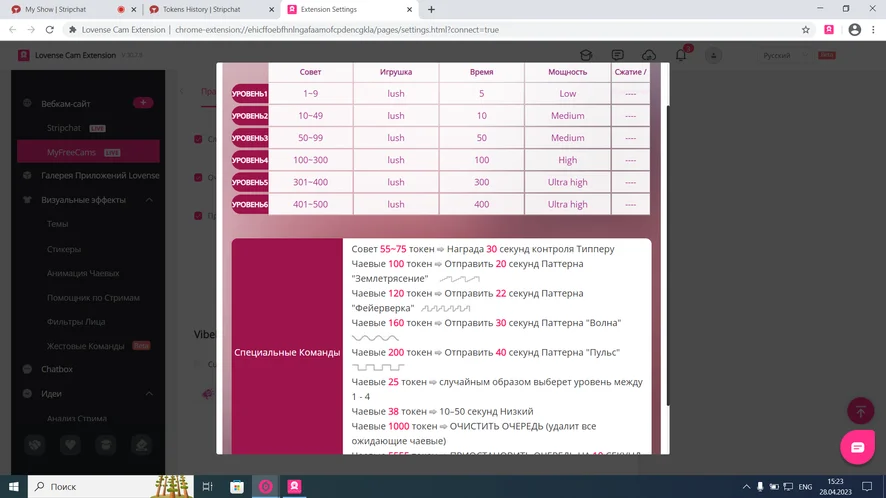Click the УРОВЕНЬ1 row label
The height and width of the screenshot is (498, 886).
[x=250, y=94]
